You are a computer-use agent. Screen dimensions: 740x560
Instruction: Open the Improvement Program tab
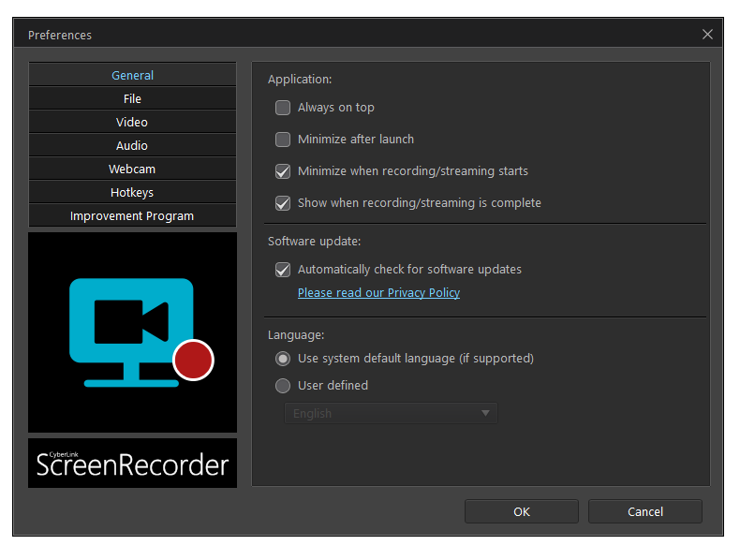tap(132, 215)
